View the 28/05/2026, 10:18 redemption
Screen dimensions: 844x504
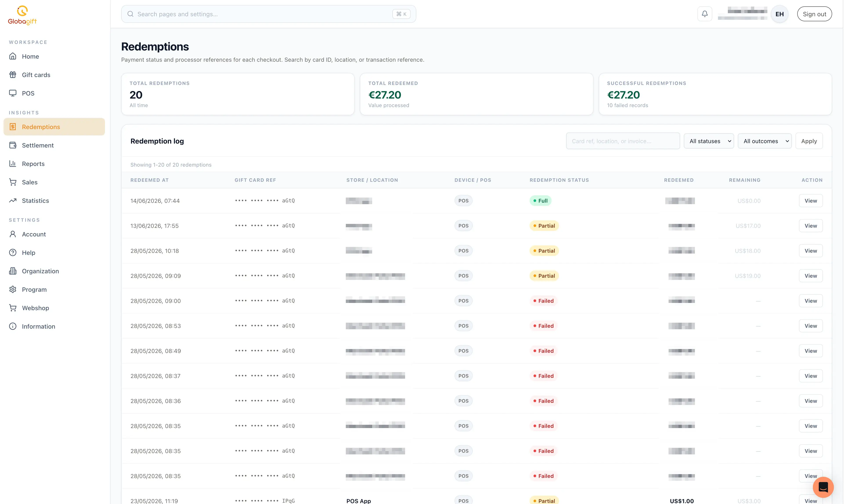point(811,251)
